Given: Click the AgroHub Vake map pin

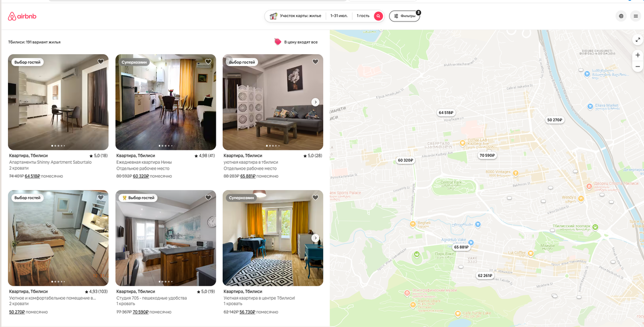Looking at the screenshot, I should (471, 242).
